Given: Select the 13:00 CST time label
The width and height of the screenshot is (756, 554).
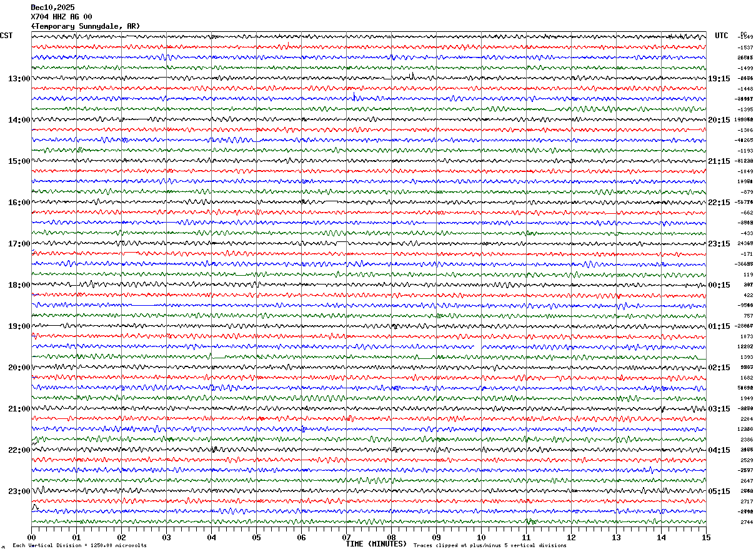Looking at the screenshot, I should pos(19,79).
